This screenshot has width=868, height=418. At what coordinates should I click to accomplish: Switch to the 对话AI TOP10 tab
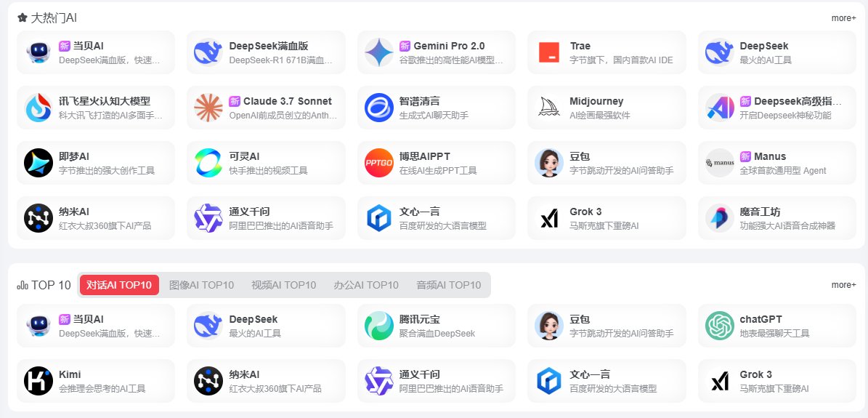point(119,285)
